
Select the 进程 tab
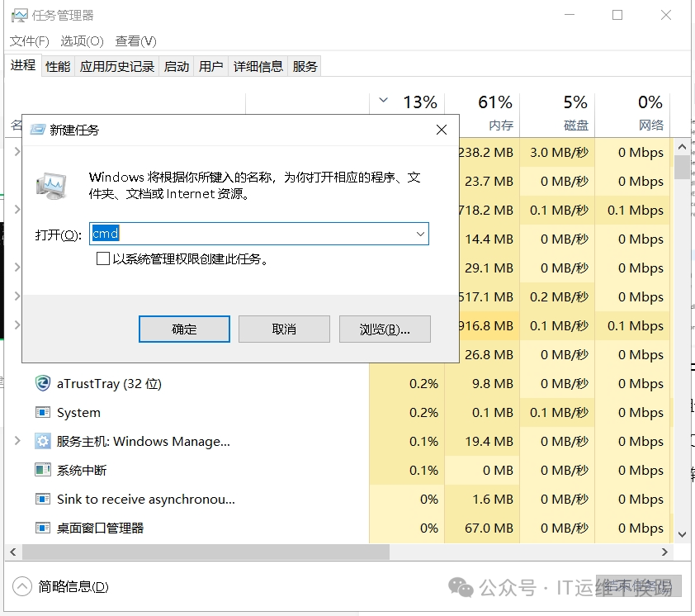coord(23,65)
